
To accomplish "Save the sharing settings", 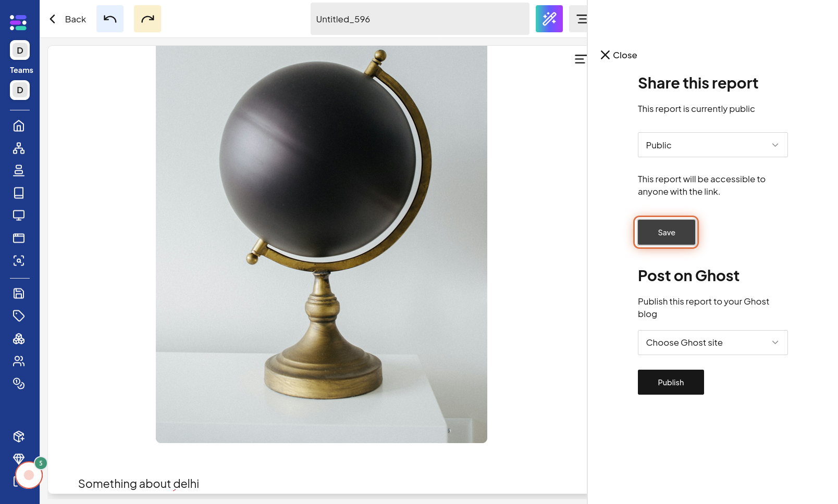I will pyautogui.click(x=667, y=232).
